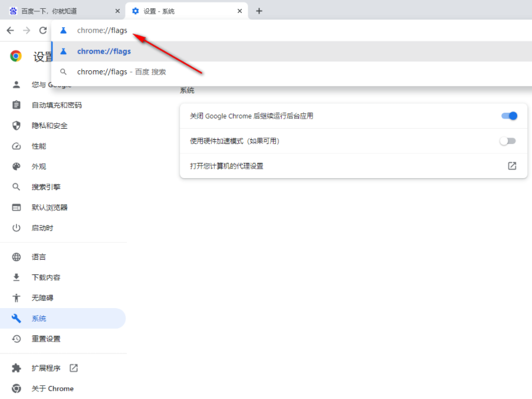Viewport: 532px width, 399px height.
Task: Click the 系统 section heading
Action: point(187,90)
